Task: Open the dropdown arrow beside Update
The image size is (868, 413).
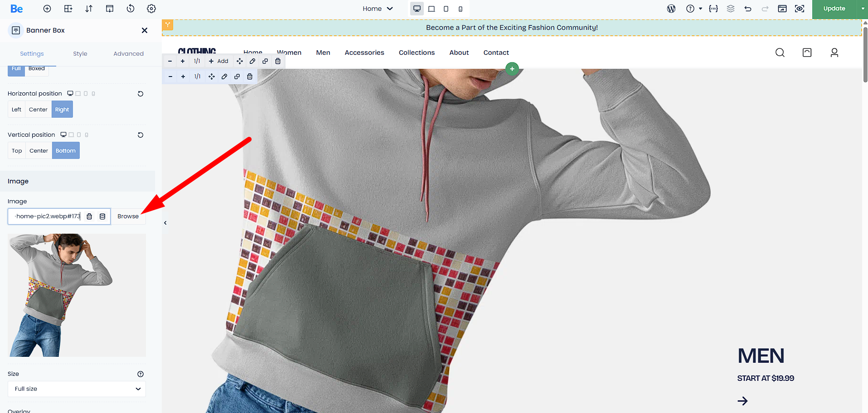Action: [863, 9]
